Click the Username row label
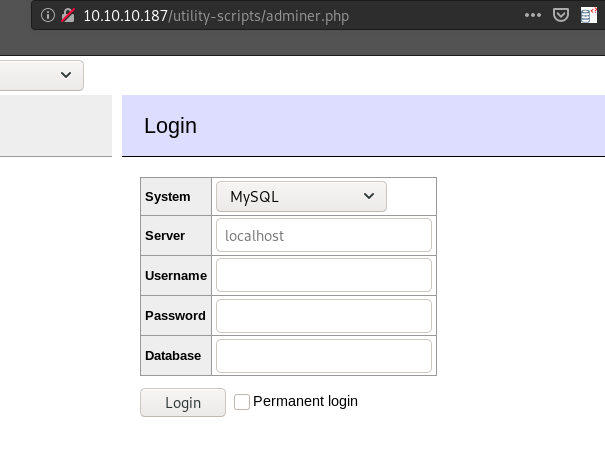 (176, 275)
